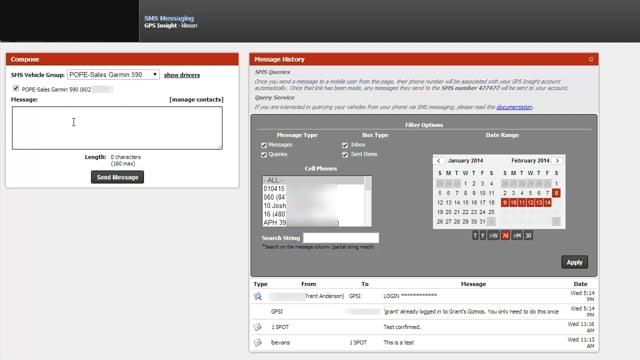
Task: Click inside the Message text area
Action: (117, 128)
